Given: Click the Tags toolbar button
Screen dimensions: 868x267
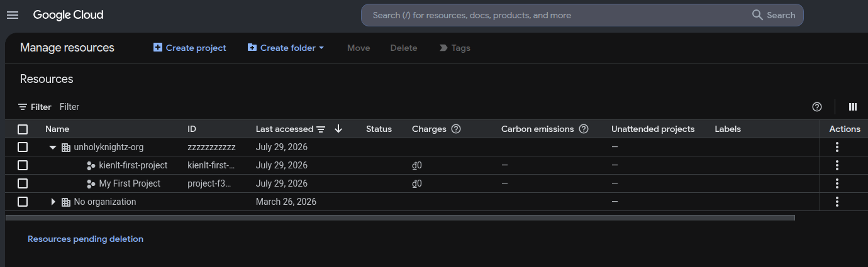Looking at the screenshot, I should pos(454,48).
